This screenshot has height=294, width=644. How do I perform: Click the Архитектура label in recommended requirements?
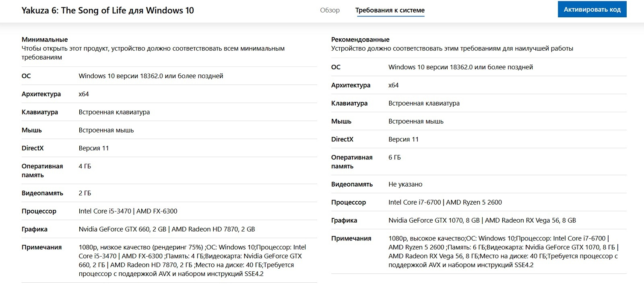tap(351, 85)
